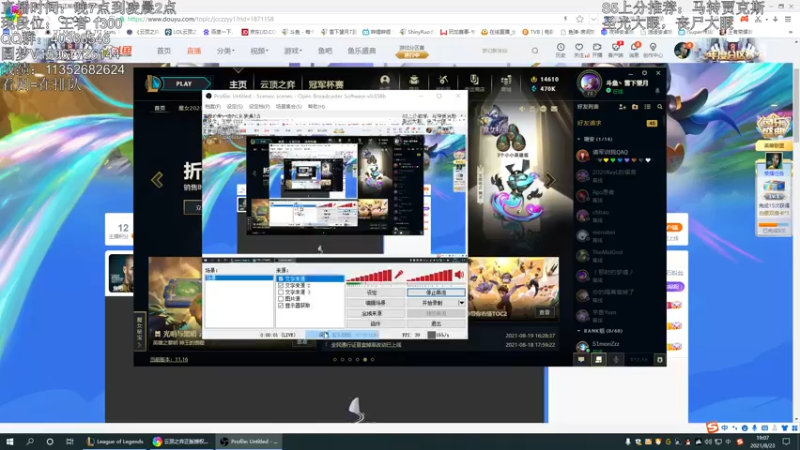Click the 退出 exit button in OBS

[436, 323]
